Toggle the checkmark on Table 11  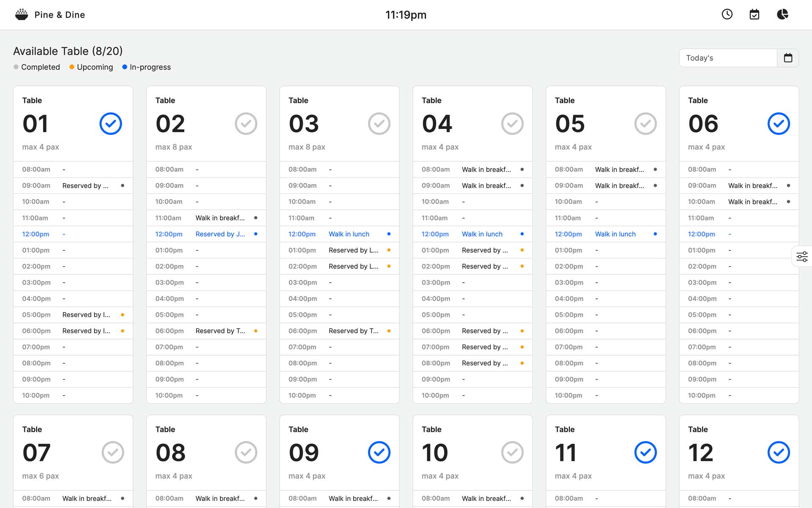tap(645, 453)
